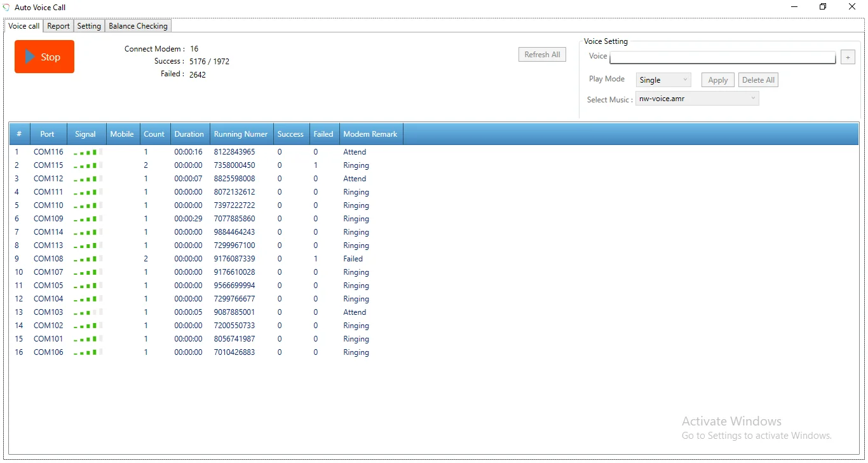Click the plus button beside Voice field
The image size is (868, 463).
(848, 57)
